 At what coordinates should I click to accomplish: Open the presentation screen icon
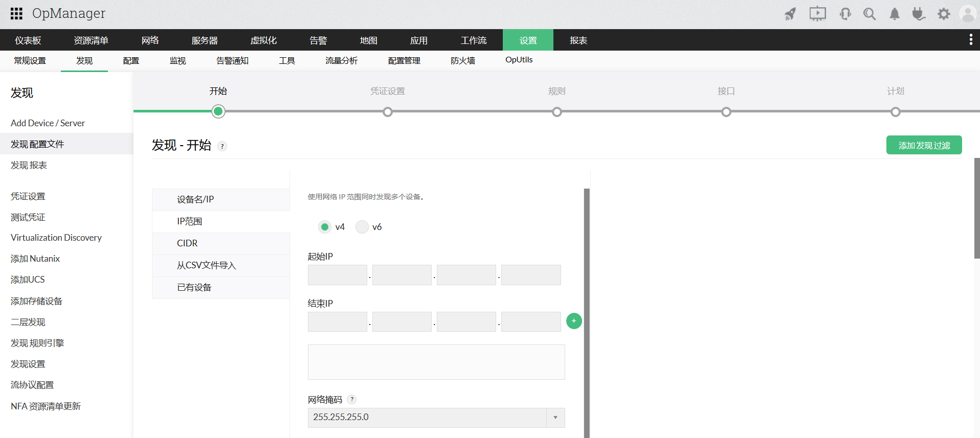[817, 14]
